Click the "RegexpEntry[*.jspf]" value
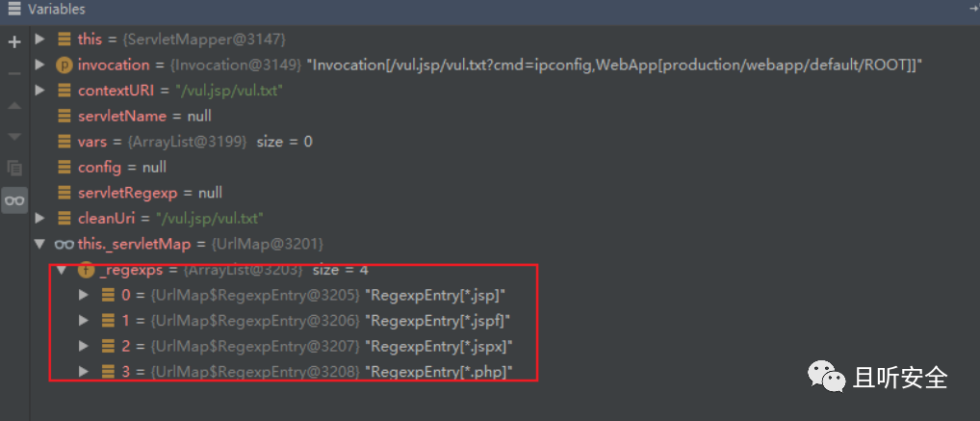This screenshot has height=421, width=980. 438,320
